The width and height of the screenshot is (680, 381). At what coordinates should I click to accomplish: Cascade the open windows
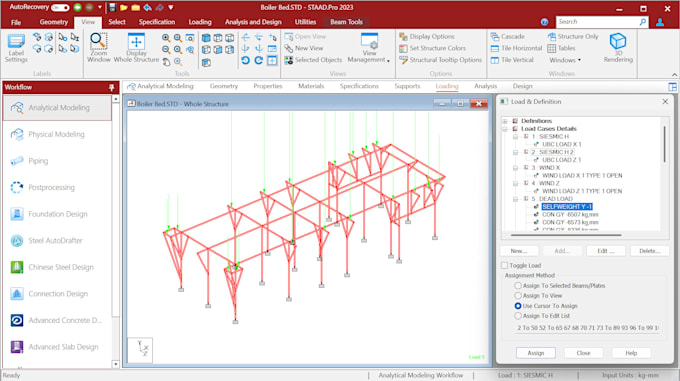(x=508, y=36)
